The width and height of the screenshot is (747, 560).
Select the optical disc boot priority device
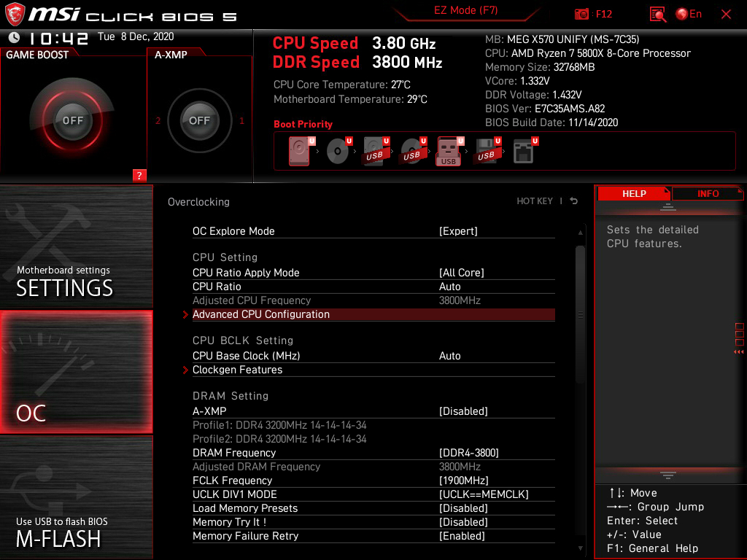[x=338, y=151]
